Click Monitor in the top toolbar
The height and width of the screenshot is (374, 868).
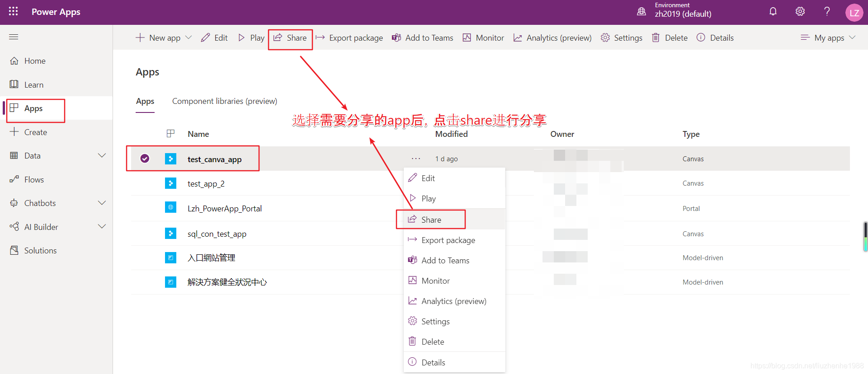tap(483, 38)
